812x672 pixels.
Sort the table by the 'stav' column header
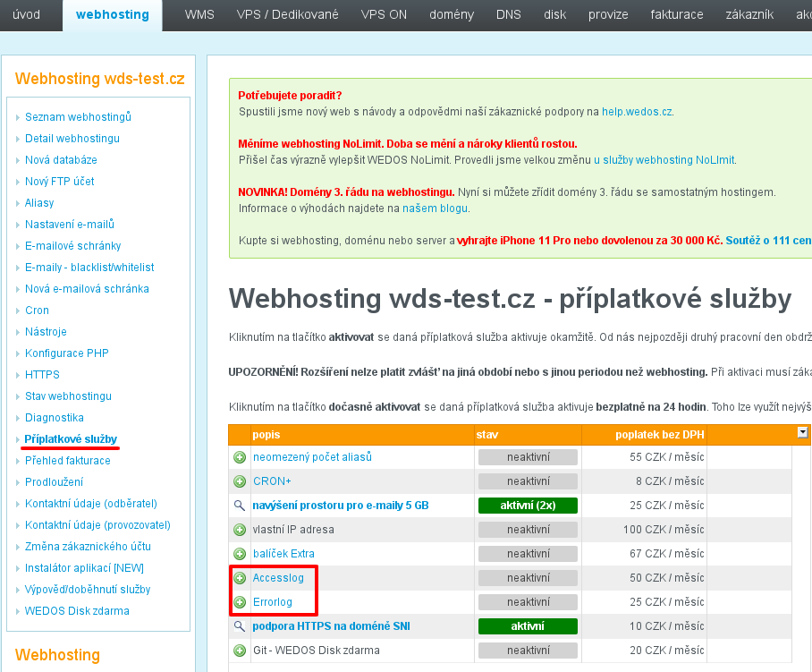[x=488, y=434]
